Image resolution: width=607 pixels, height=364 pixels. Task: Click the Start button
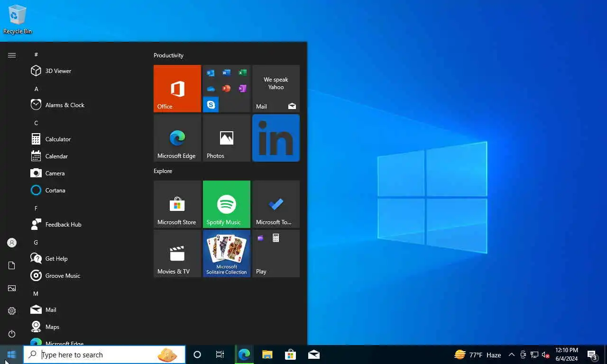[11, 355]
